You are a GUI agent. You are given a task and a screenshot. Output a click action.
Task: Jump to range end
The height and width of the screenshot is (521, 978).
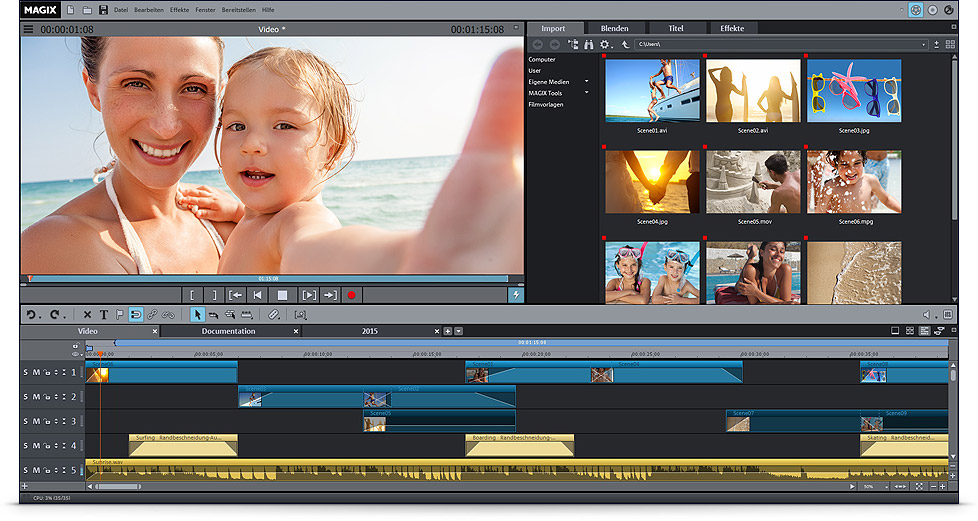tap(330, 295)
